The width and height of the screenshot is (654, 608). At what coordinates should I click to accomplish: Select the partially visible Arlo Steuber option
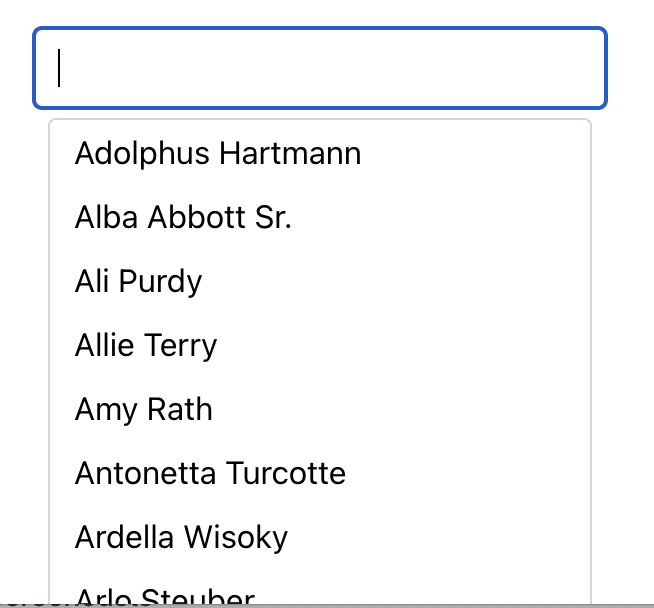(x=165, y=597)
